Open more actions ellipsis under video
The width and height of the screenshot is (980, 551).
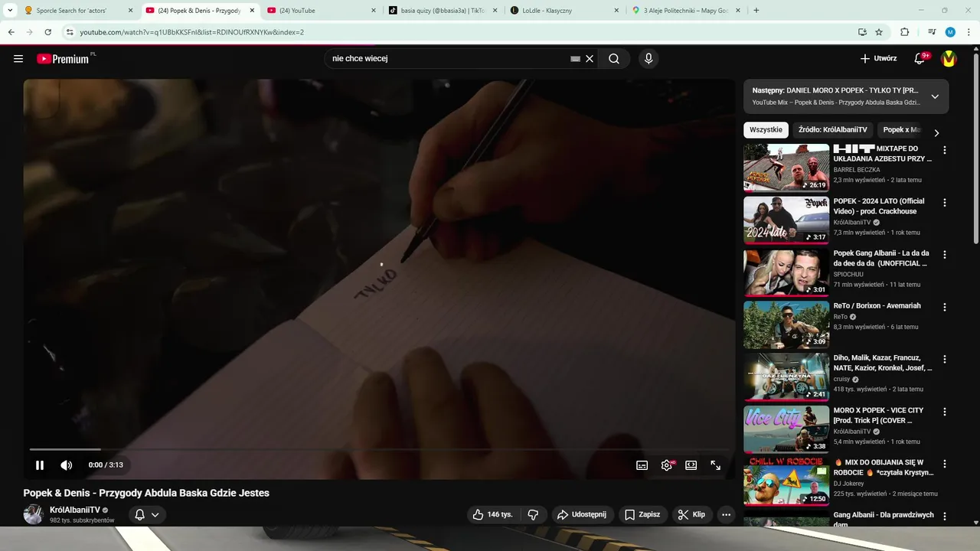point(726,514)
